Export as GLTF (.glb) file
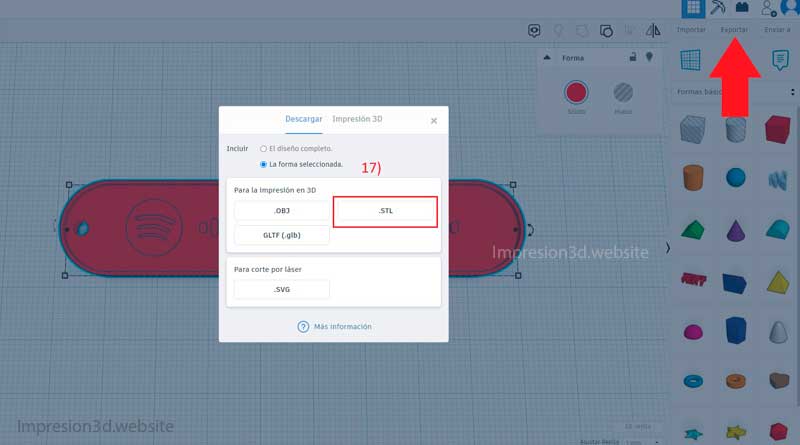This screenshot has height=445, width=800. click(x=282, y=235)
